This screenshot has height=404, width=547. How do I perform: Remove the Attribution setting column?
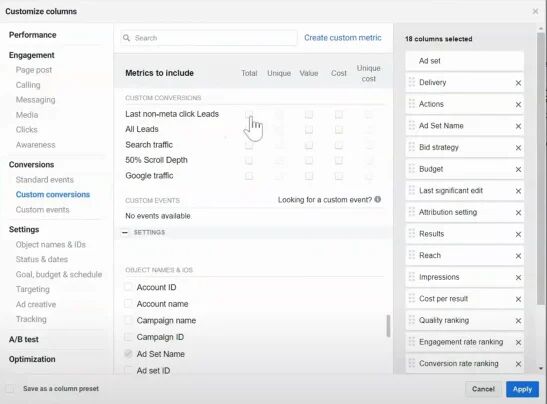[518, 213]
